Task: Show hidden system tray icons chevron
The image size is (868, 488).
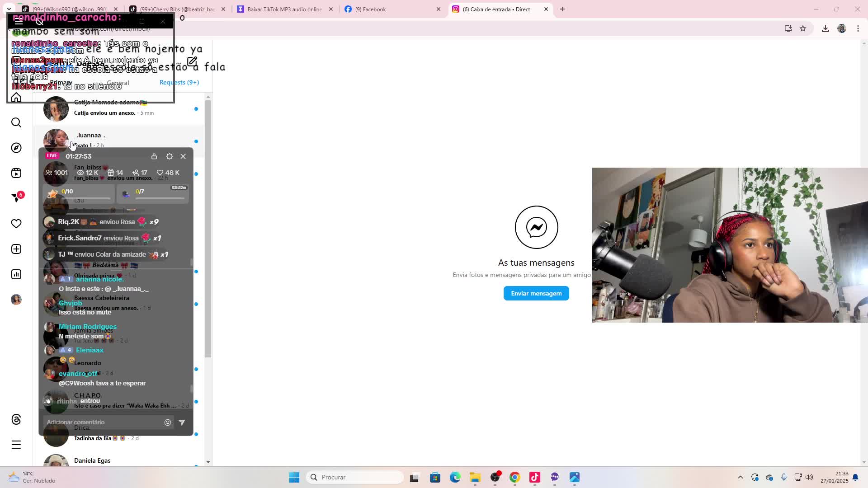Action: click(x=741, y=477)
